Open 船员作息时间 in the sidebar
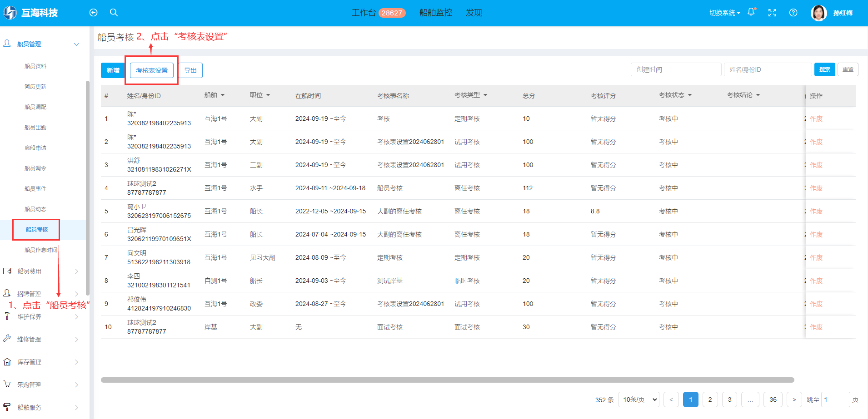Viewport: 868px width, 419px height. (41, 250)
